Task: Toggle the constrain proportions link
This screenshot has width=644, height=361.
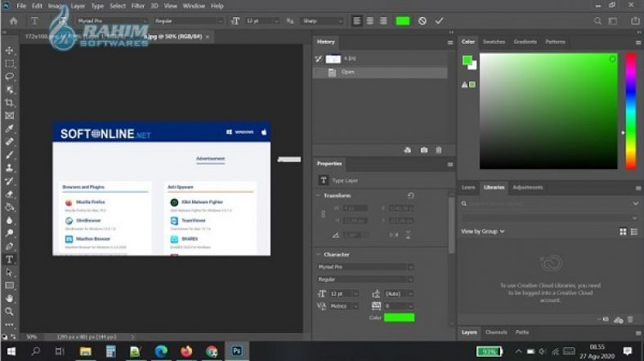Action: point(324,214)
